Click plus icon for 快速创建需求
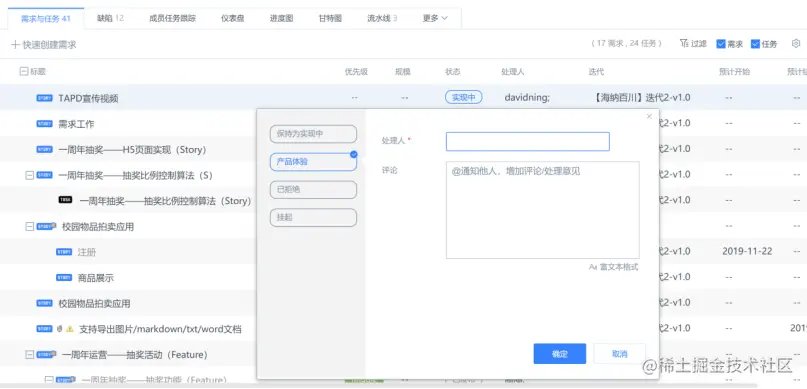The width and height of the screenshot is (807, 389). pyautogui.click(x=15, y=45)
